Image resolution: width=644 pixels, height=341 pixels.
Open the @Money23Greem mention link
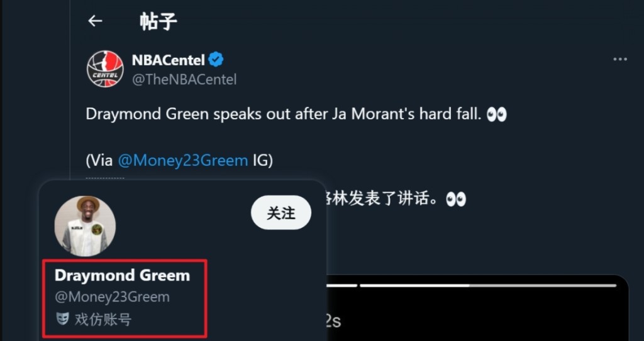click(183, 160)
